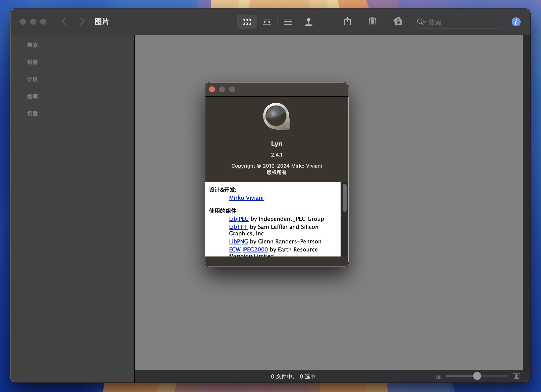Click the copyright Mirko Viviani text
This screenshot has height=392, width=541.
point(277,166)
